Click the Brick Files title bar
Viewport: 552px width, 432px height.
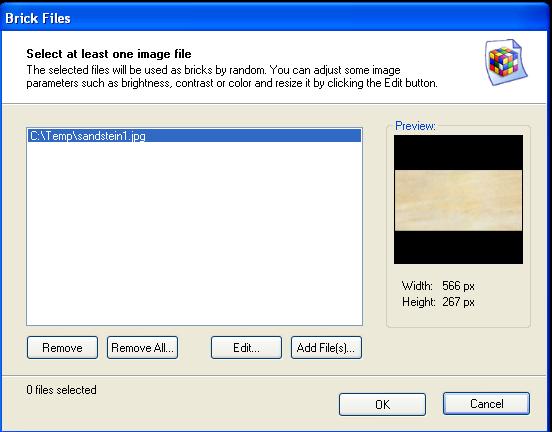coord(276,18)
